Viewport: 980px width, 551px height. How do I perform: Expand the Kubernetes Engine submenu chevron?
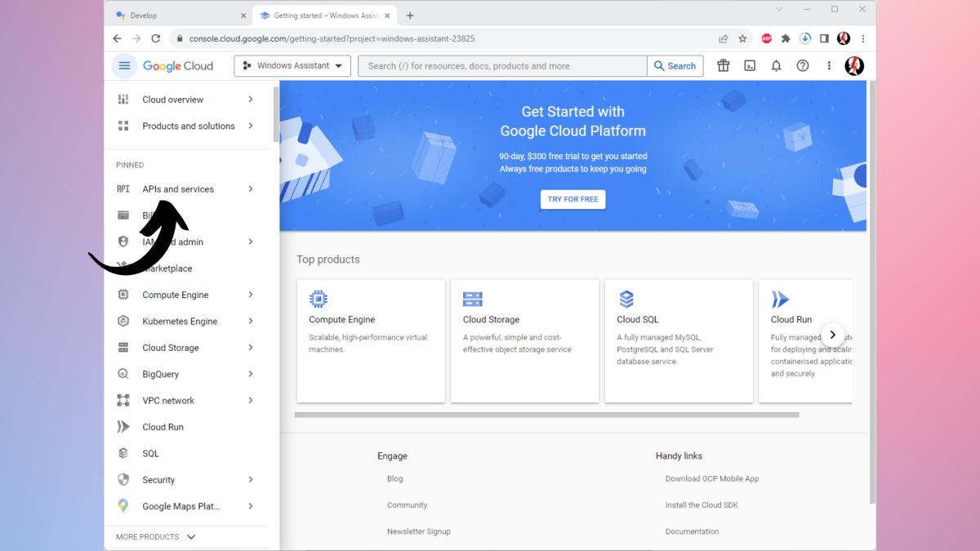pos(251,321)
